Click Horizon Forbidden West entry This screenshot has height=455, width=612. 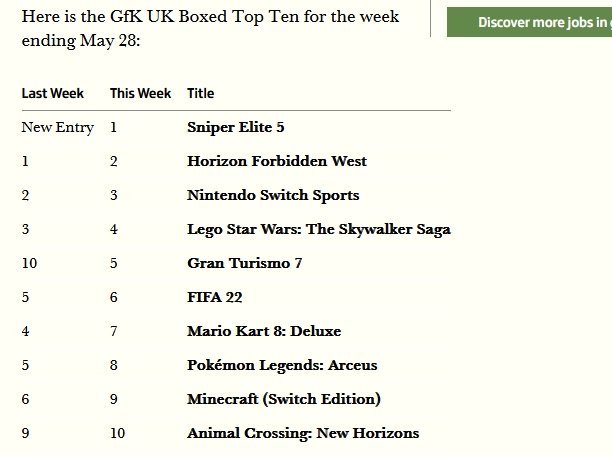coord(277,161)
